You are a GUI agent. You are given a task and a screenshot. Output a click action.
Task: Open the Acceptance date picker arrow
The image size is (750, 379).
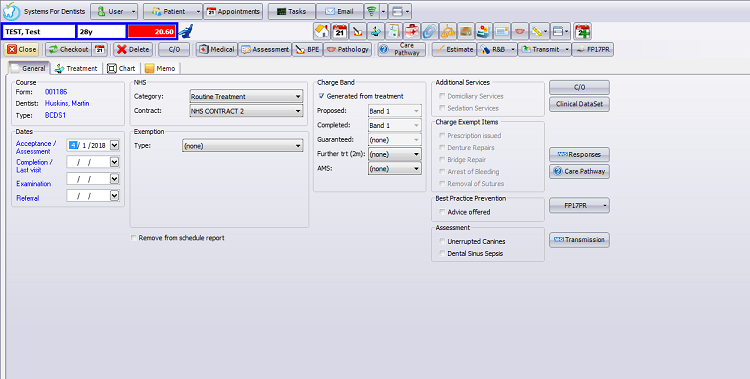click(114, 145)
